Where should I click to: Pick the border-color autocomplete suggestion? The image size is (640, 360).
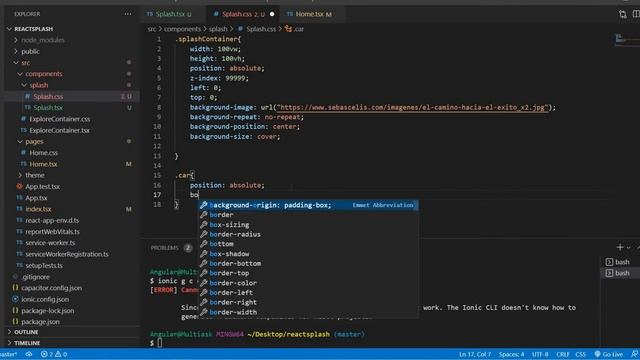tap(308, 283)
